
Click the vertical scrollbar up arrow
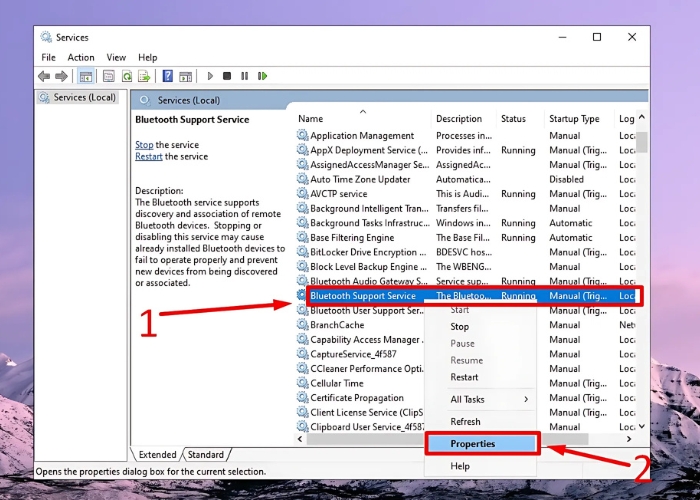642,119
